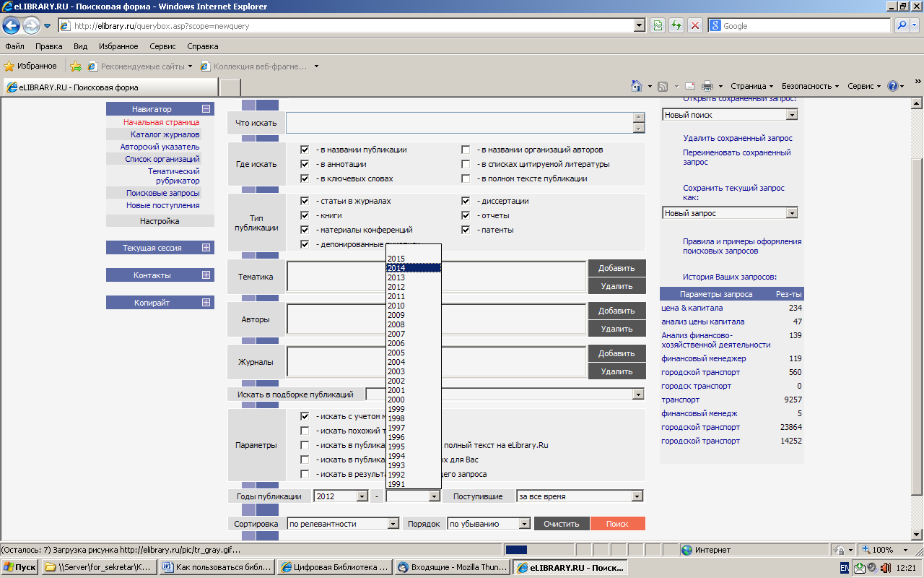Open the Безопасность command bar menu
This screenshot has height=578, width=924.
click(810, 86)
